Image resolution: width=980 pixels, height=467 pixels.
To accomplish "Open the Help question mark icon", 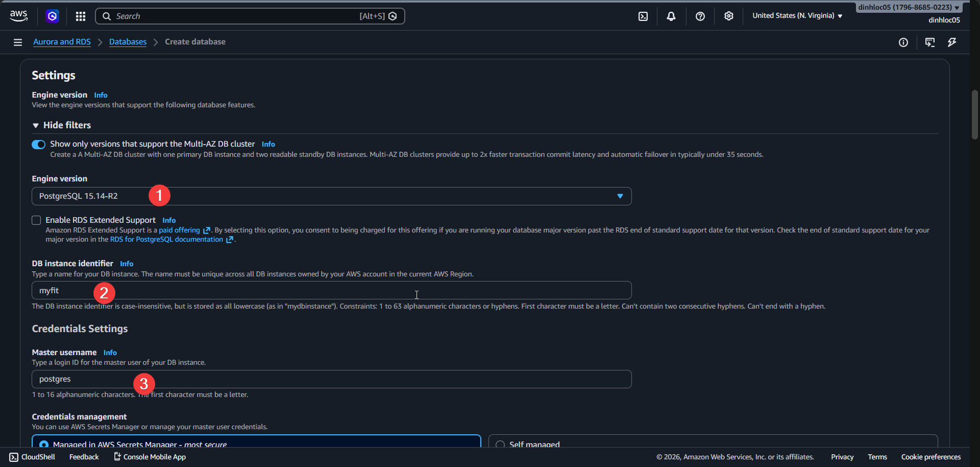I will point(700,16).
